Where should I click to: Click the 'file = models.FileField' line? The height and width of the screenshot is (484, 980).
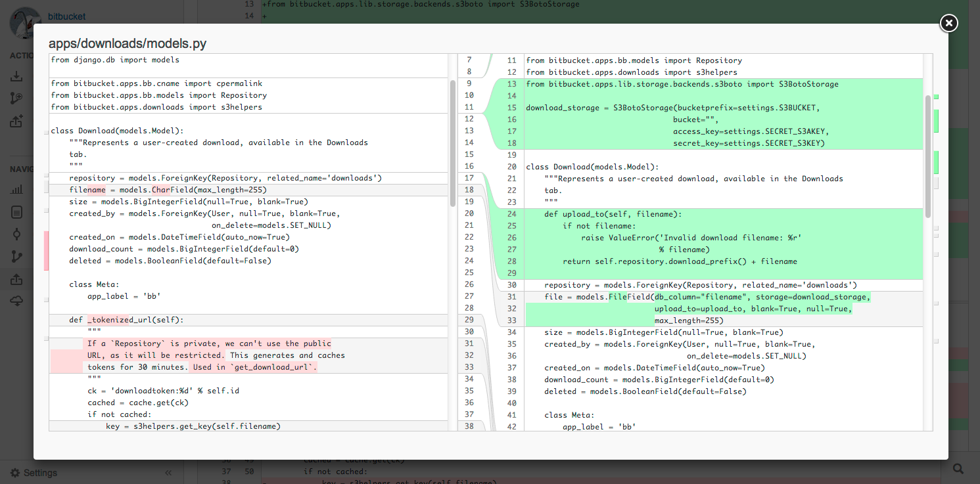(707, 297)
